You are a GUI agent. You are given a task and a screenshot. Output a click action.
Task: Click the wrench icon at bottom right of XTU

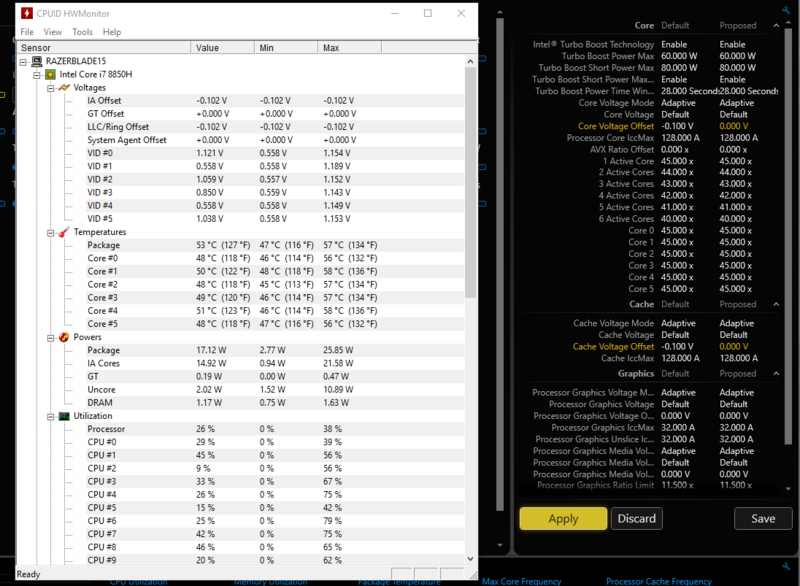[x=786, y=567]
